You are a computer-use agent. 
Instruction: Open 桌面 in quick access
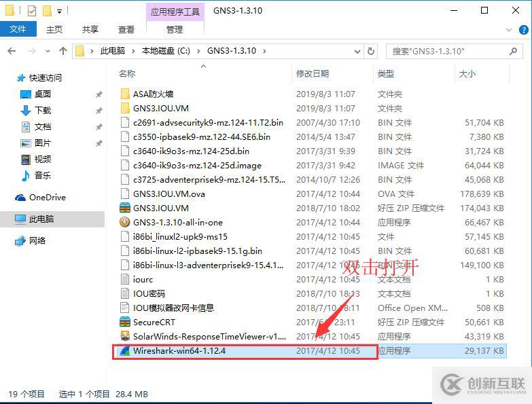[x=42, y=94]
